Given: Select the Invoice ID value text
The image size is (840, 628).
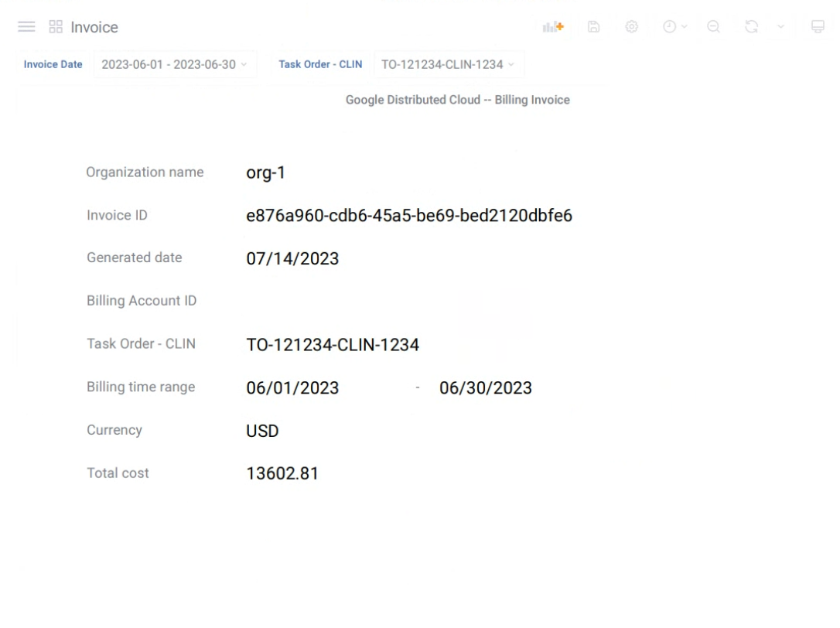Looking at the screenshot, I should click(x=408, y=216).
